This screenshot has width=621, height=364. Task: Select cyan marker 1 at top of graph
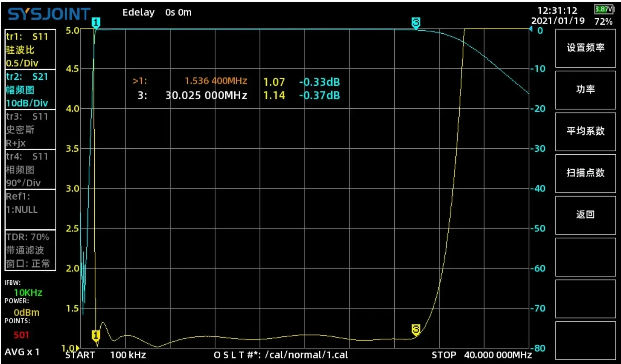(x=96, y=23)
